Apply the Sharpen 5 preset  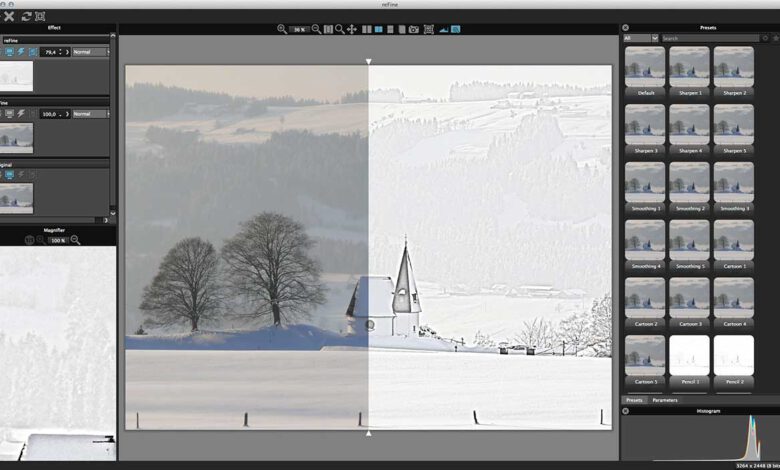tap(734, 128)
